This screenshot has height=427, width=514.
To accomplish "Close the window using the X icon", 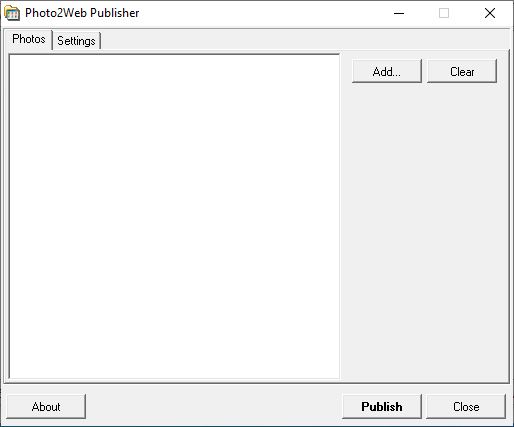I will pyautogui.click(x=490, y=13).
